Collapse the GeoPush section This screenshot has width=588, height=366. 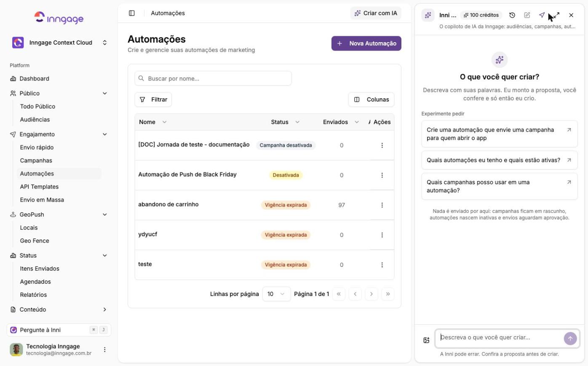[x=59, y=214]
